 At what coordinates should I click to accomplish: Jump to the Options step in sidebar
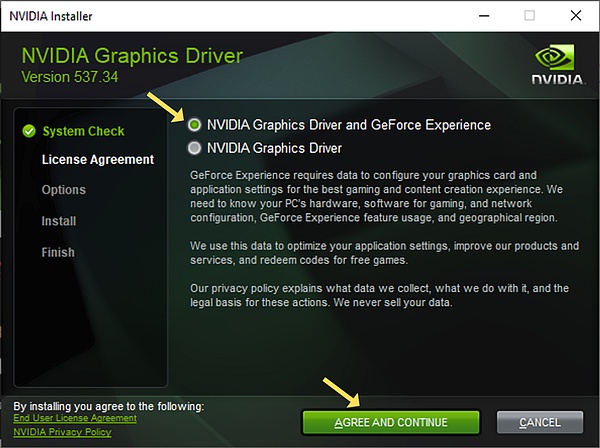click(63, 190)
